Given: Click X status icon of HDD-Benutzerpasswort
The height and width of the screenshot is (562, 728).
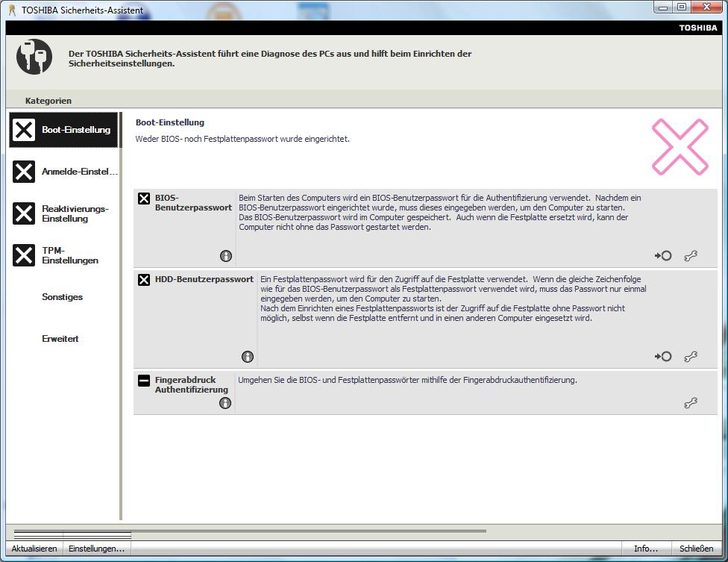Looking at the screenshot, I should click(144, 280).
